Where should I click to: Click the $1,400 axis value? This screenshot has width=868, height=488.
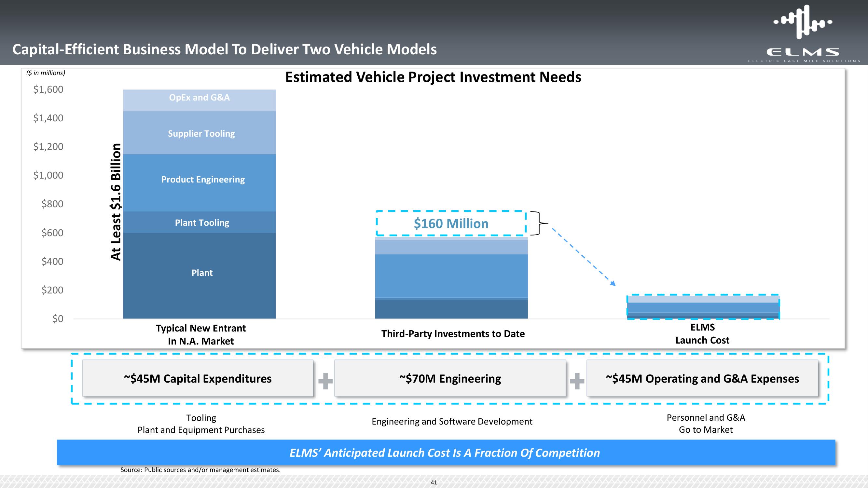pos(48,118)
